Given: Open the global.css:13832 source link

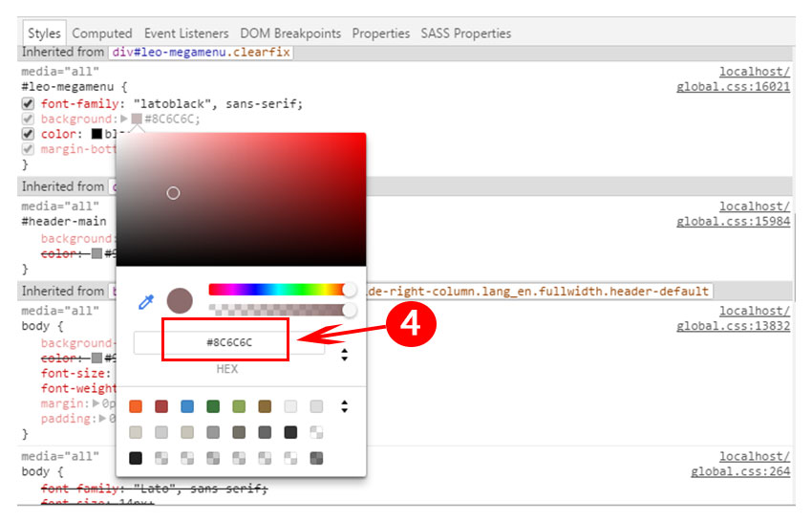Looking at the screenshot, I should click(x=733, y=326).
